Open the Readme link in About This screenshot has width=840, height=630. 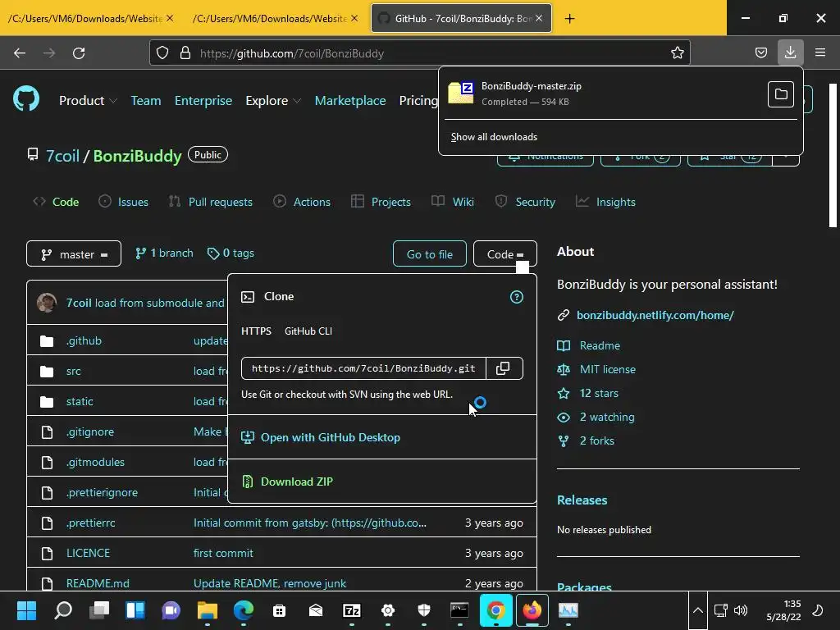click(x=600, y=345)
